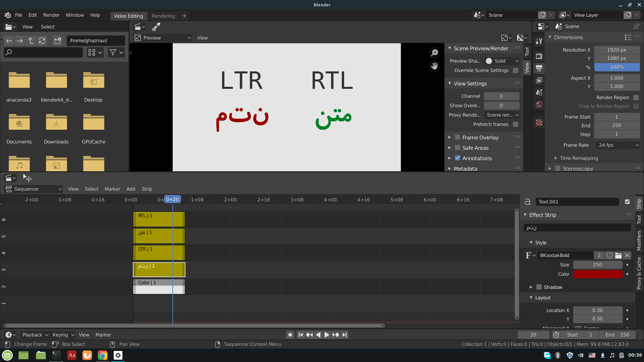Open the Keying popover
The width and height of the screenshot is (644, 362).
[x=63, y=335]
